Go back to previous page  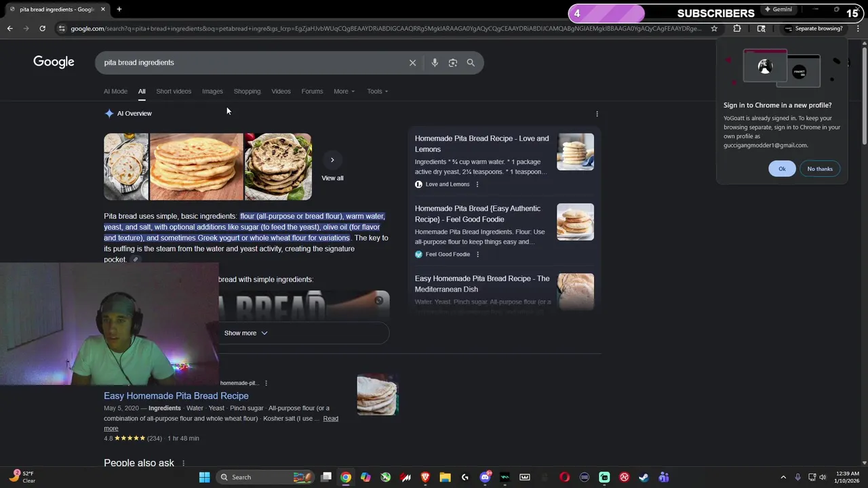point(9,28)
